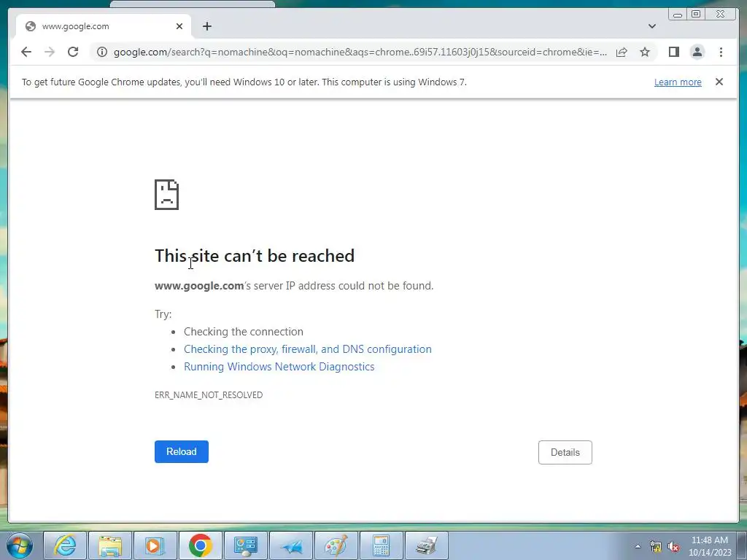Open a new tab with plus button

tap(206, 26)
